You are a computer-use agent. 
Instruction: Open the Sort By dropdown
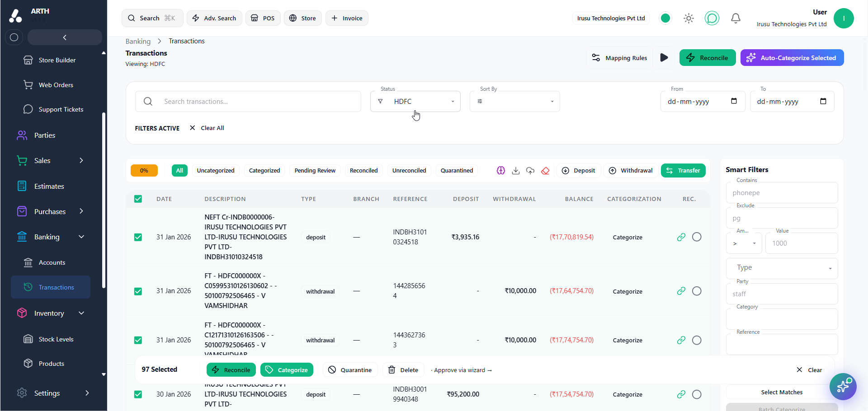[x=515, y=101]
